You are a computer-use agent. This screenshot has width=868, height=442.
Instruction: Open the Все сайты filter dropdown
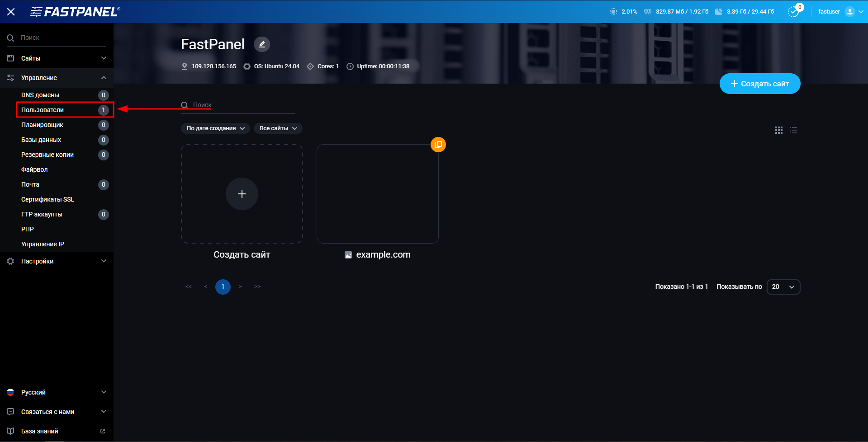(278, 128)
